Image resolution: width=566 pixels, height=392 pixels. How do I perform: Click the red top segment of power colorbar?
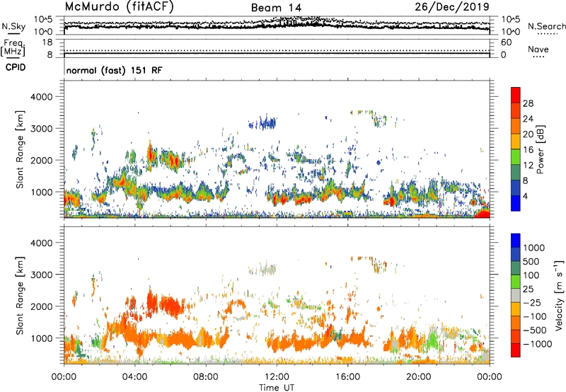516,96
